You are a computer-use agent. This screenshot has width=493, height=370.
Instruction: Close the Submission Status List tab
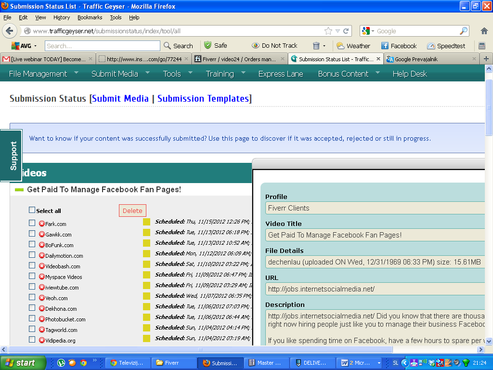click(x=378, y=59)
